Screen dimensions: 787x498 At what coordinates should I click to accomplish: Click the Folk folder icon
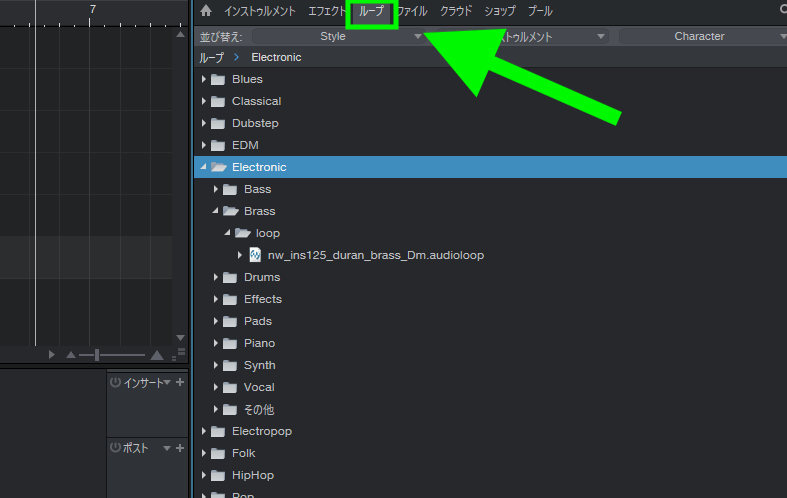click(218, 454)
